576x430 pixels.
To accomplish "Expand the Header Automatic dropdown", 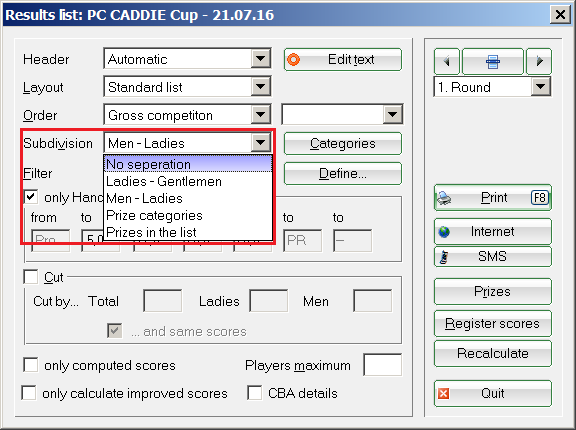I will pyautogui.click(x=260, y=59).
